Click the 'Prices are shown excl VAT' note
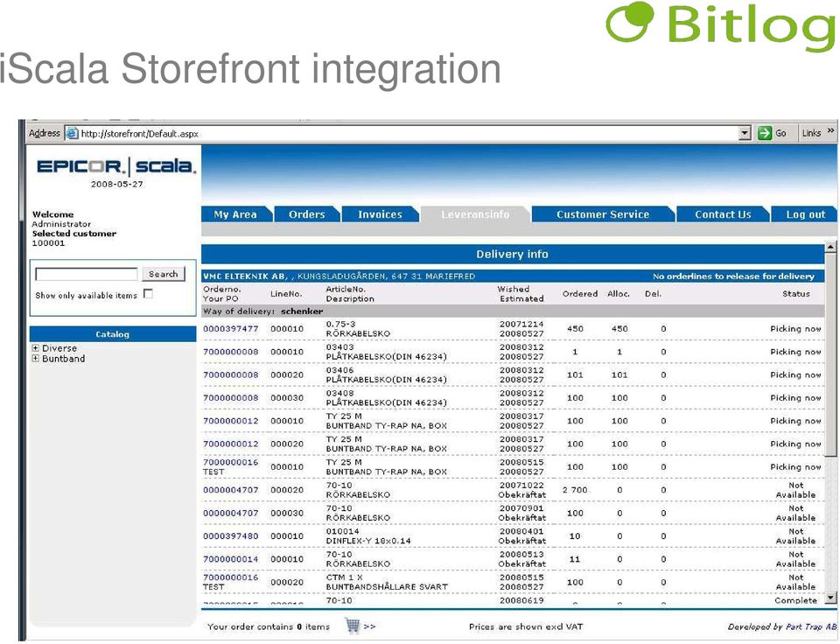 tap(526, 626)
